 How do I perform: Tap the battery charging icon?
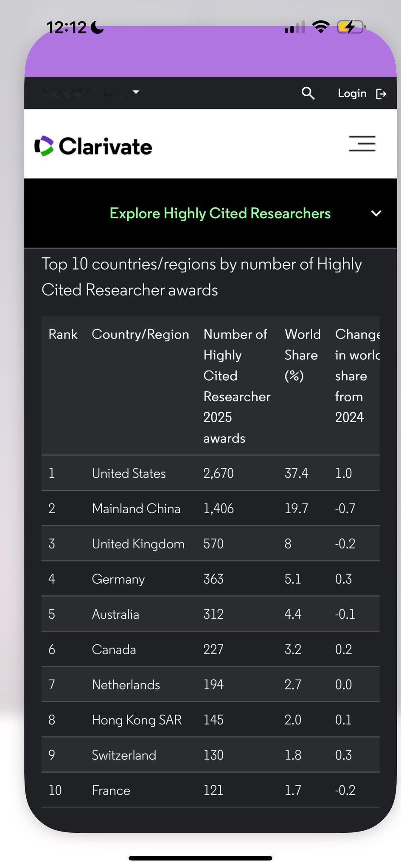pyautogui.click(x=351, y=27)
